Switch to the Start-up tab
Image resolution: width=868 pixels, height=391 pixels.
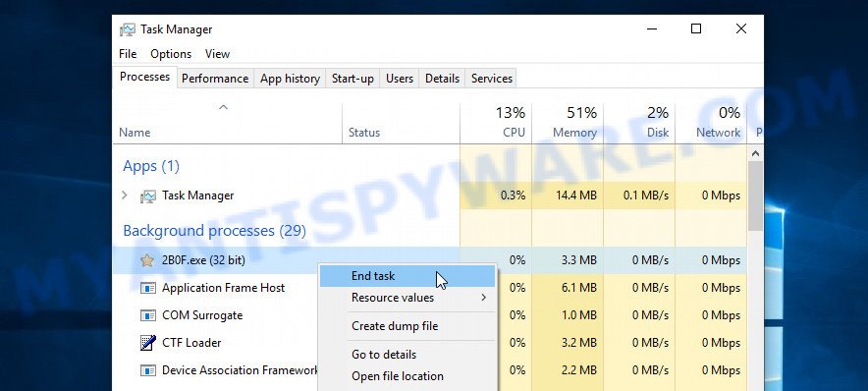[x=353, y=79]
